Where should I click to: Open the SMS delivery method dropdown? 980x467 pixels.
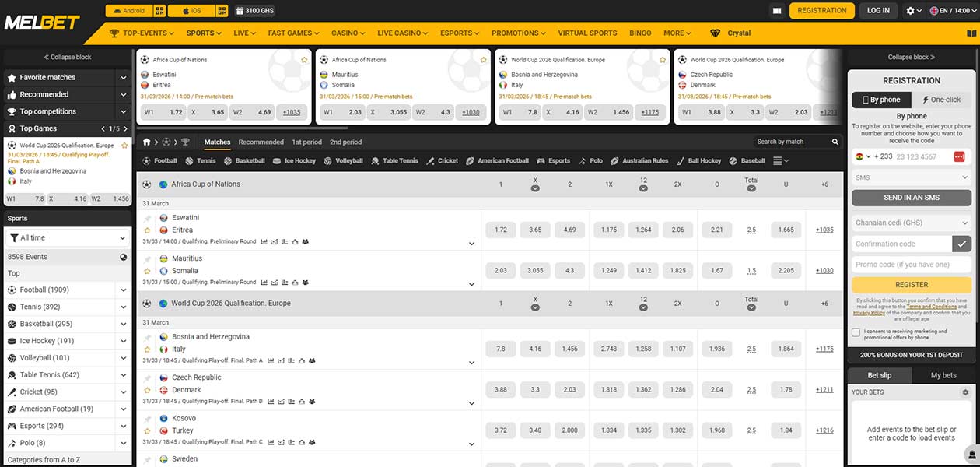point(911,177)
